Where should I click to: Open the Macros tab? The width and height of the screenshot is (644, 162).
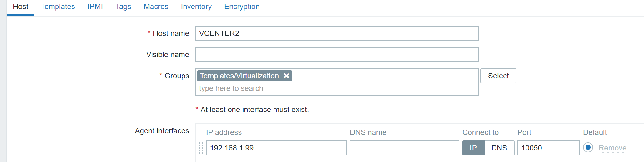click(x=156, y=7)
